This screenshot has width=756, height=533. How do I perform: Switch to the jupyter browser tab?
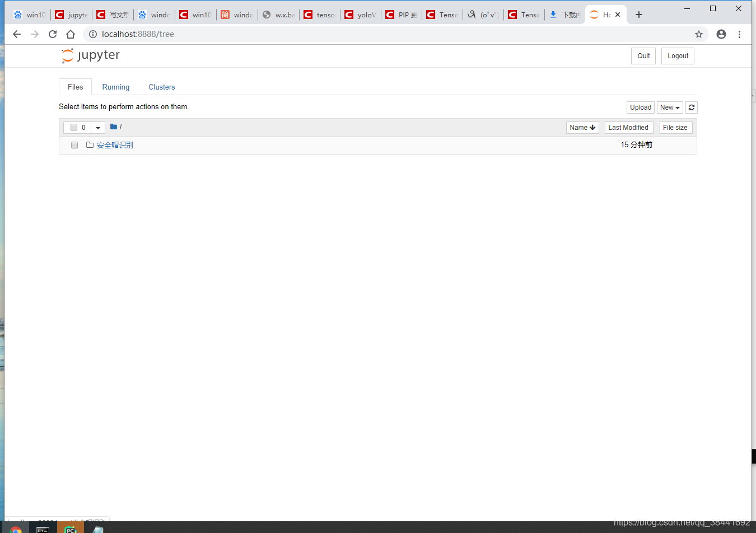[x=71, y=15]
